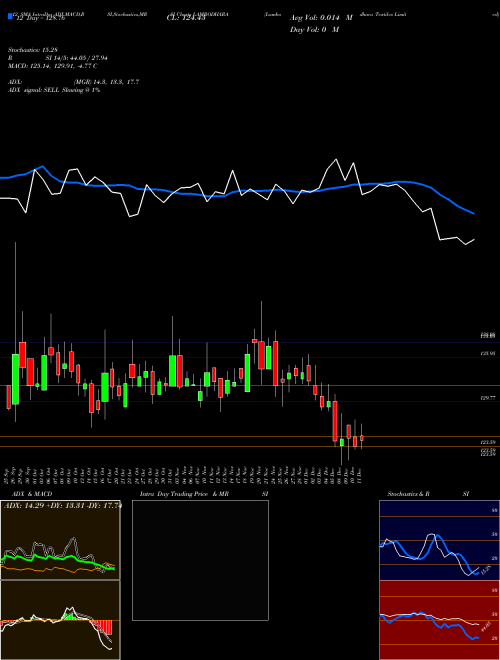Select the 'CL: 124.43' closing price text
500x660 pixels.
point(186,18)
